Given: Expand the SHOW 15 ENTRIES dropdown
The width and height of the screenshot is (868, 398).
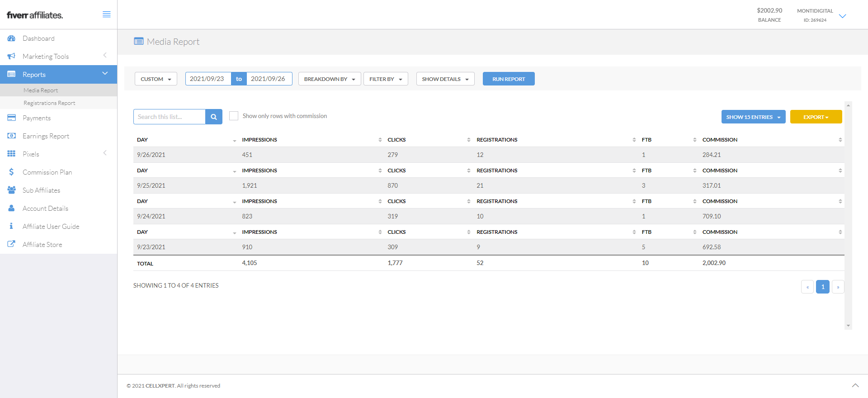Looking at the screenshot, I should point(753,117).
